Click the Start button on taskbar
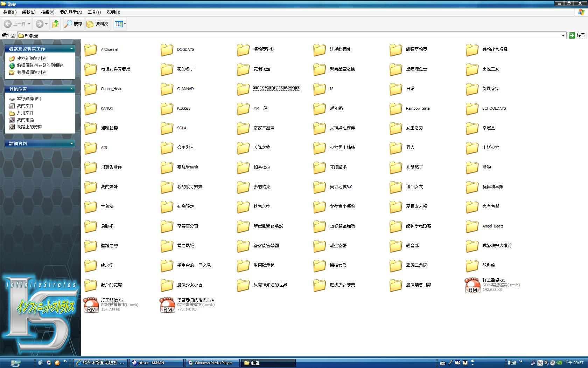 [x=16, y=363]
